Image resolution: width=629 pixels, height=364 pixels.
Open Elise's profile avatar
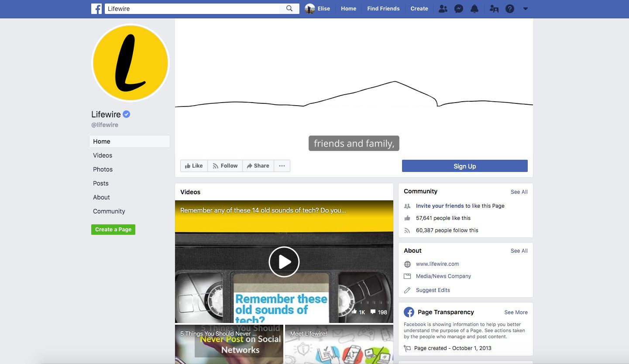click(x=310, y=9)
